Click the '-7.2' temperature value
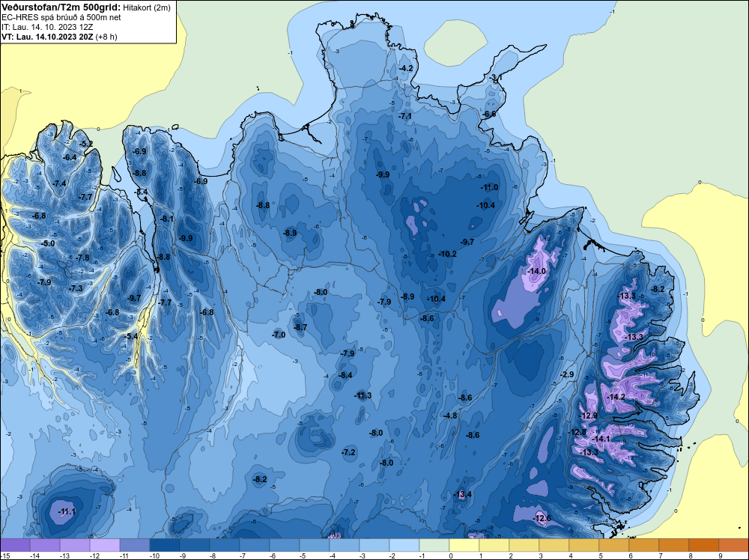749x560 pixels. [349, 452]
